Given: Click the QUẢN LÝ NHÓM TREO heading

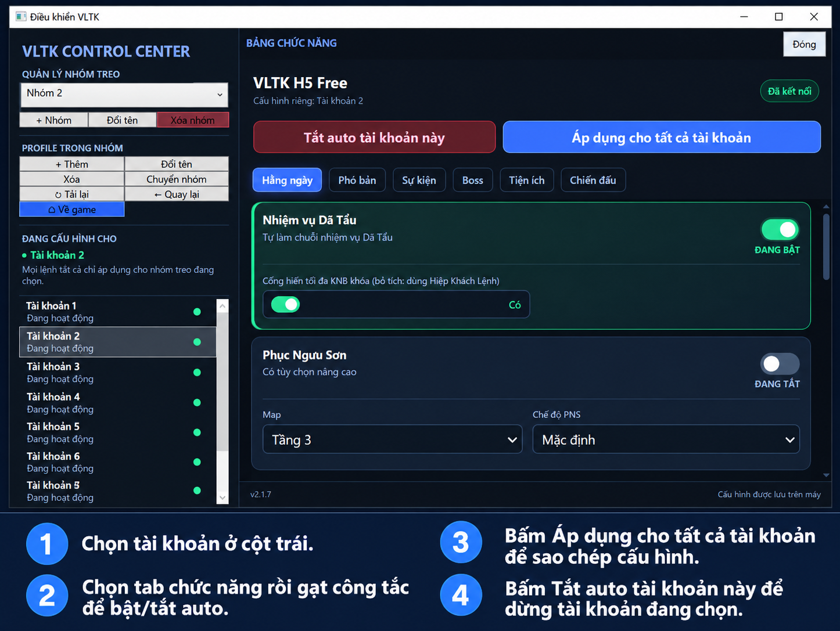Looking at the screenshot, I should pyautogui.click(x=71, y=74).
